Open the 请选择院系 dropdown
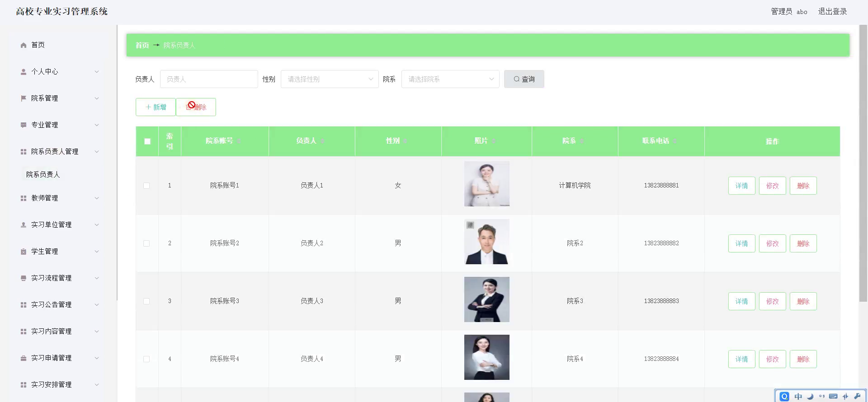Viewport: 868px width, 402px height. [x=450, y=79]
